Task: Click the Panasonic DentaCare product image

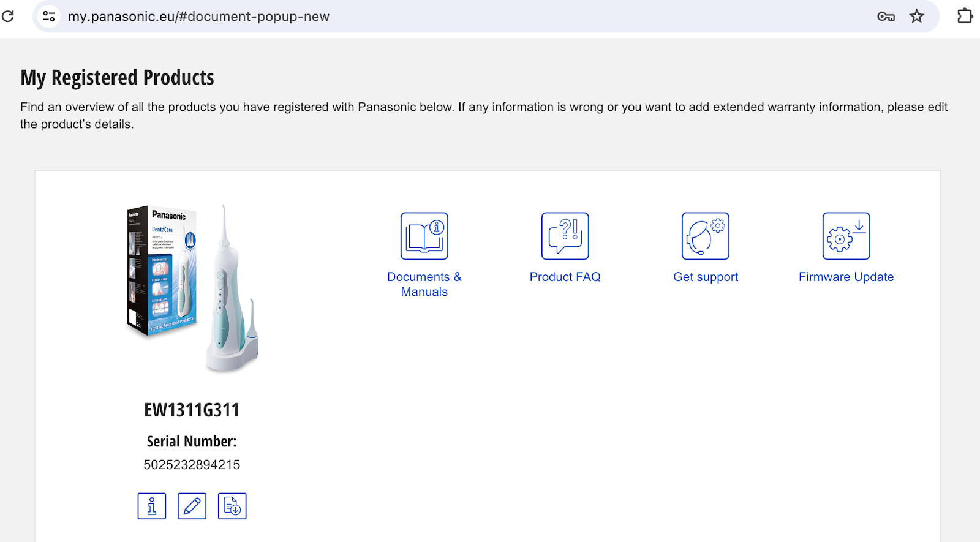Action: tap(192, 288)
